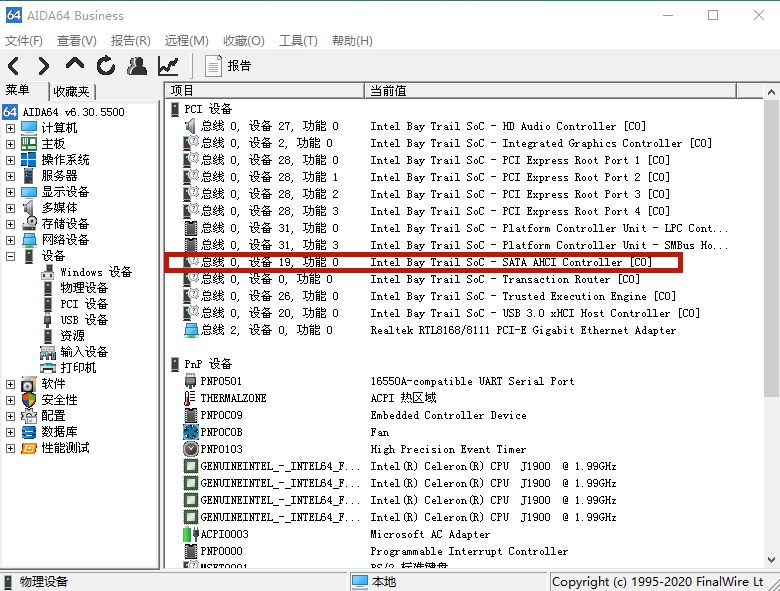Expand the 显示设备 tree node

(10, 192)
